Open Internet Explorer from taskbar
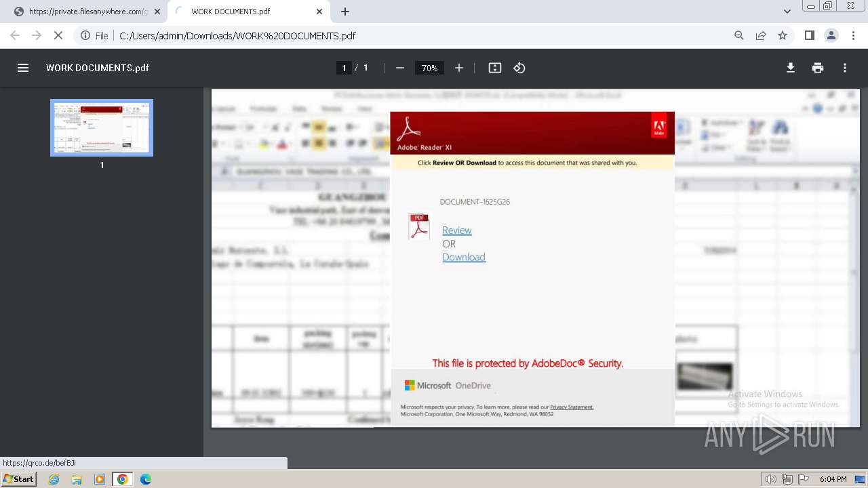The height and width of the screenshot is (488, 868). click(54, 479)
